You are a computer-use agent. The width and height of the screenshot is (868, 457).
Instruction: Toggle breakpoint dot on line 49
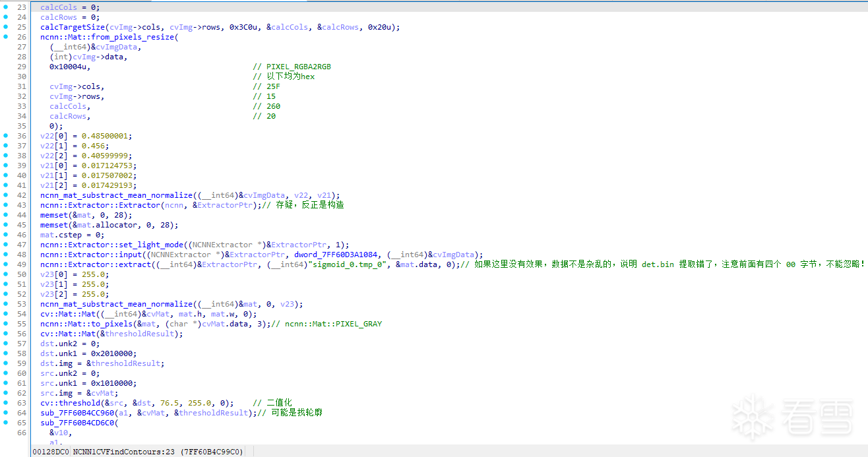point(6,264)
